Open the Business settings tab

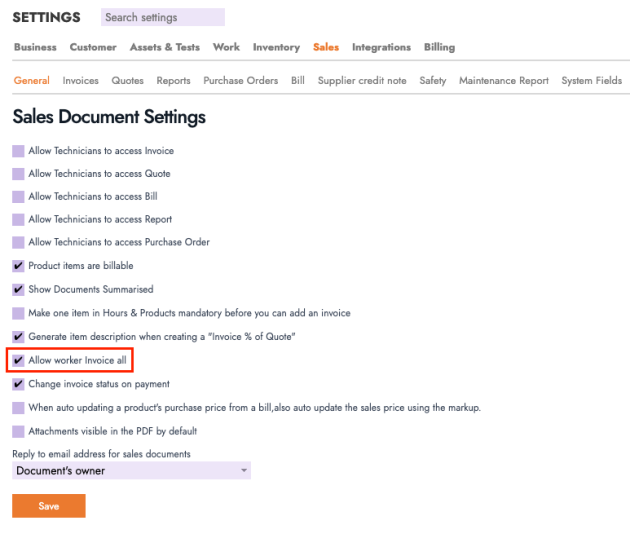pos(35,47)
